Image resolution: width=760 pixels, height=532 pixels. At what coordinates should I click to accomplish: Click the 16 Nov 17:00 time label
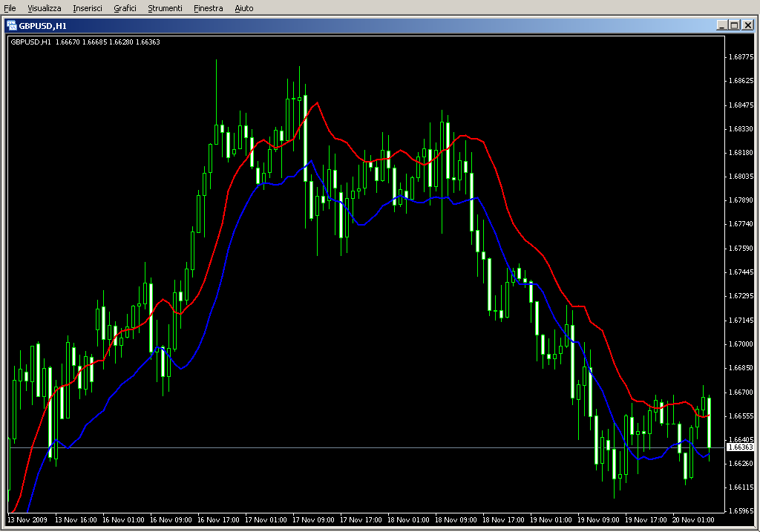[218, 520]
